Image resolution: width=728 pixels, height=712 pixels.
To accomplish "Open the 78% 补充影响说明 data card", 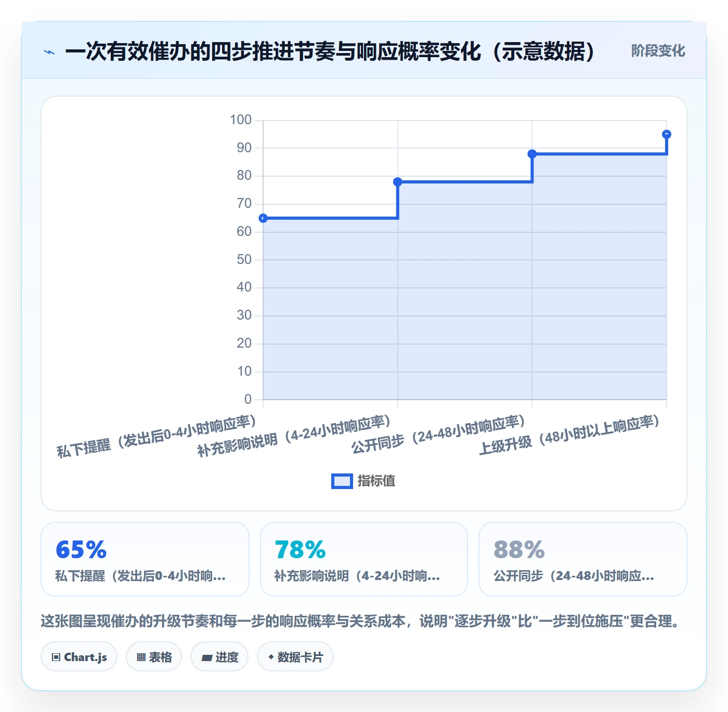I will [x=364, y=559].
